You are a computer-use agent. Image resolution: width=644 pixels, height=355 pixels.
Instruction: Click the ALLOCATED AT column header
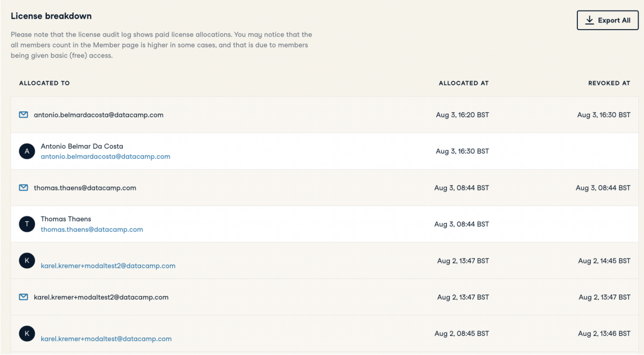pyautogui.click(x=463, y=83)
